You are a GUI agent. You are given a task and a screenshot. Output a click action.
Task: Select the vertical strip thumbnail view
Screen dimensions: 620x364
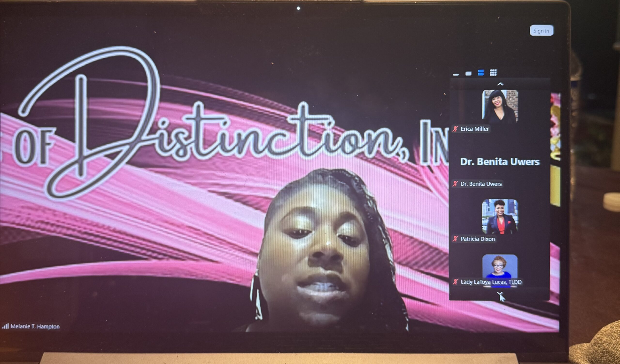(x=481, y=73)
